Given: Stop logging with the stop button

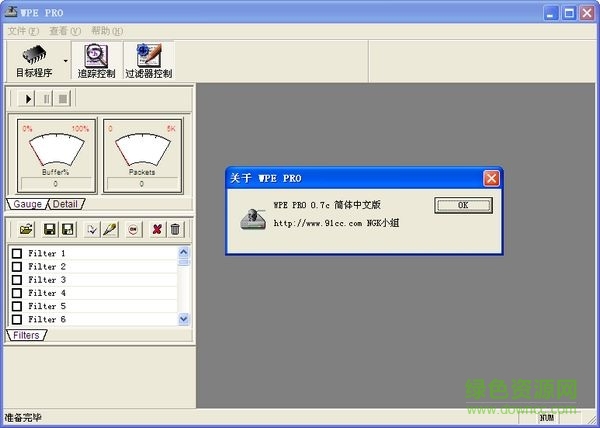Looking at the screenshot, I should (x=63, y=99).
